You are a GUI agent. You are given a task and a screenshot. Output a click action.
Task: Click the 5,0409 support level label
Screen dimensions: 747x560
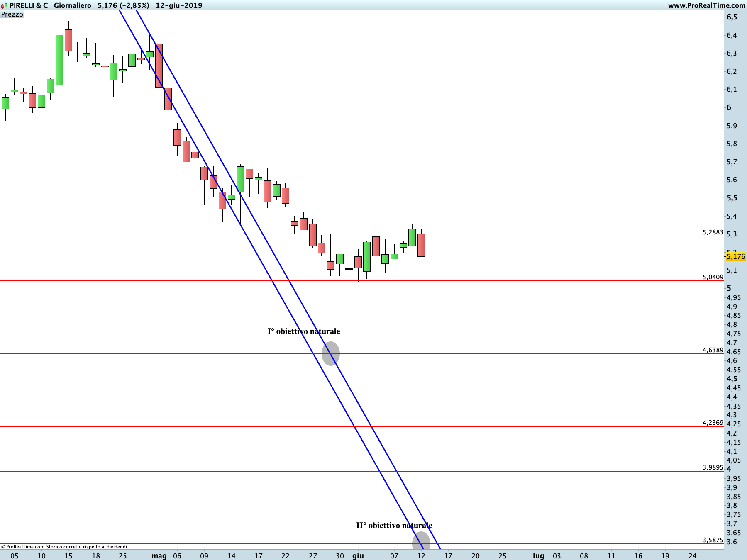pyautogui.click(x=713, y=277)
